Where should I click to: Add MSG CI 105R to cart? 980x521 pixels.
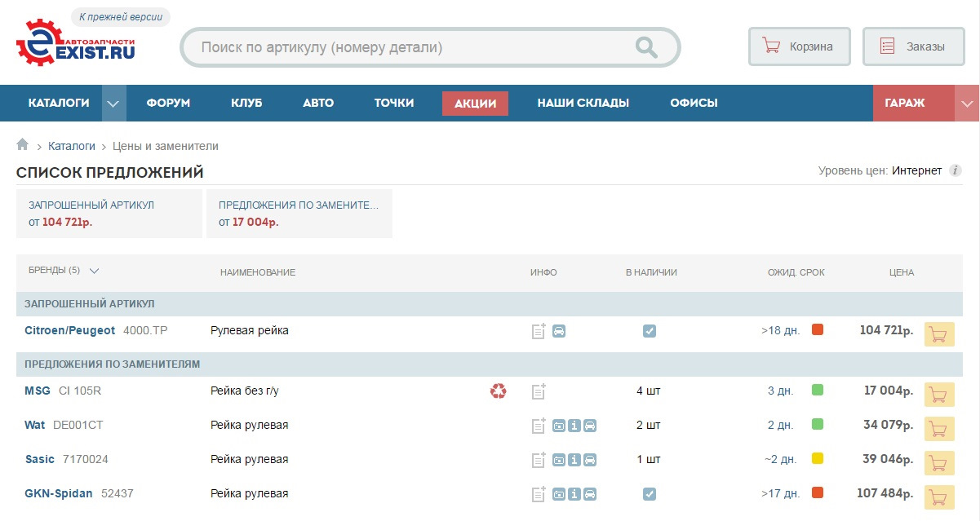click(x=938, y=395)
